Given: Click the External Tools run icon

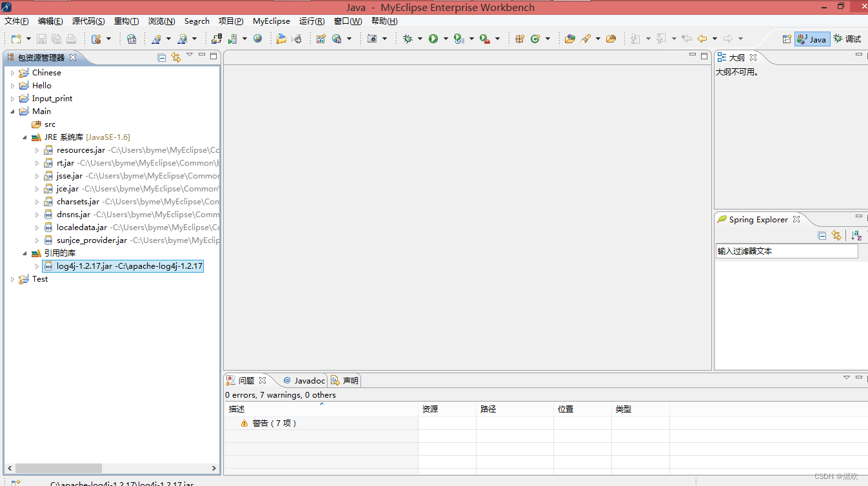Looking at the screenshot, I should point(484,39).
